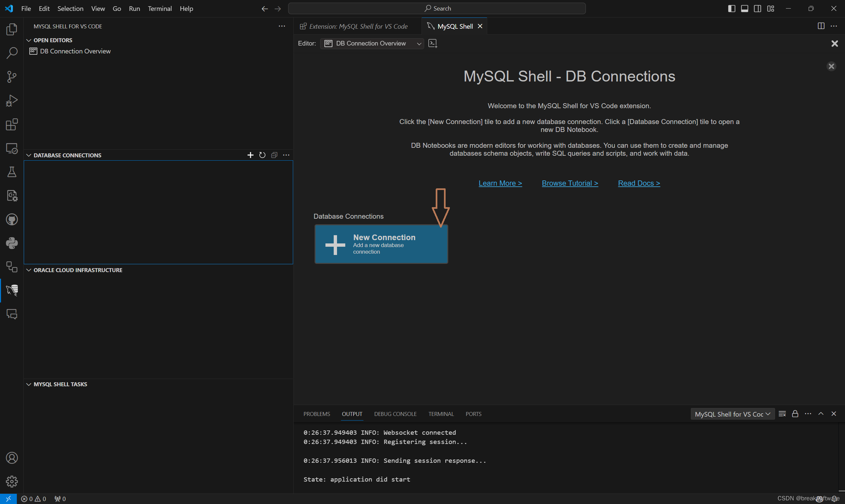Image resolution: width=845 pixels, height=504 pixels.
Task: Click the Add connection plus icon in DATABASE CONNECTIONS
Action: tap(250, 155)
